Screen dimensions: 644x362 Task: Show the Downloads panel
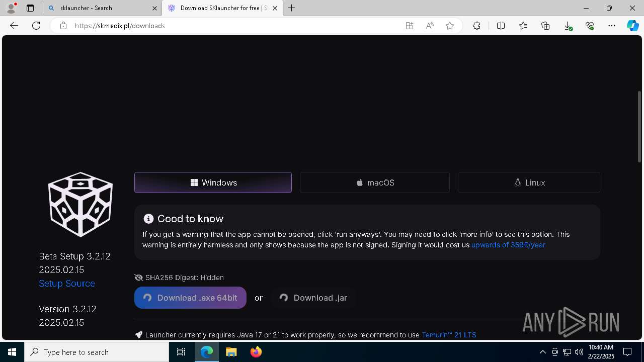[568, 26]
